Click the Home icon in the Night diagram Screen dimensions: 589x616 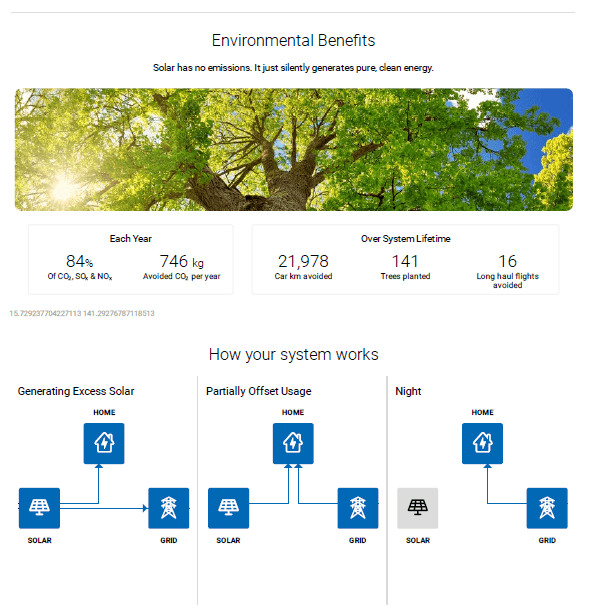coord(483,443)
